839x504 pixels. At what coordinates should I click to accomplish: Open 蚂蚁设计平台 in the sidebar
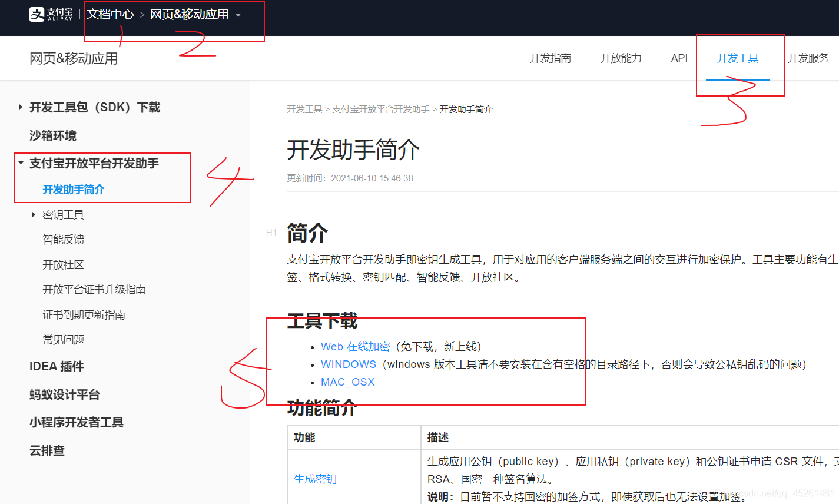pos(65,394)
